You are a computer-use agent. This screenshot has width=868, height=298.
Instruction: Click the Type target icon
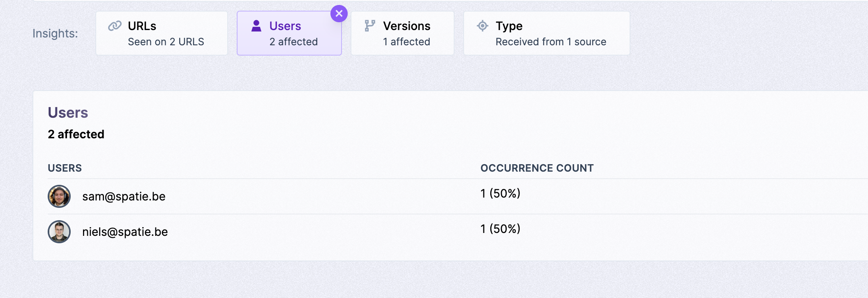pos(482,26)
